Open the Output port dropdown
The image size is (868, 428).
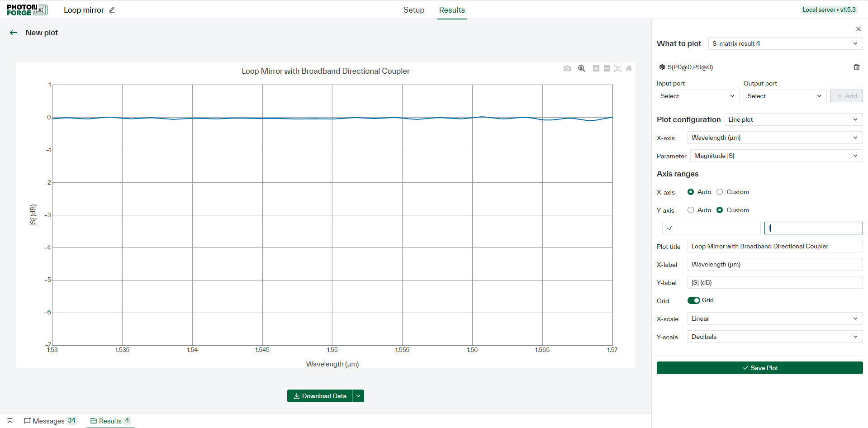click(785, 96)
